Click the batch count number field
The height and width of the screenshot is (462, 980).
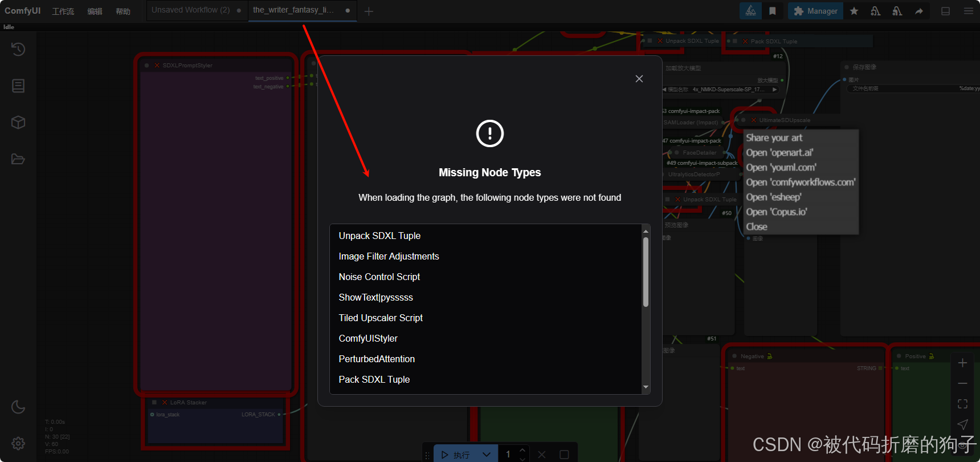508,455
